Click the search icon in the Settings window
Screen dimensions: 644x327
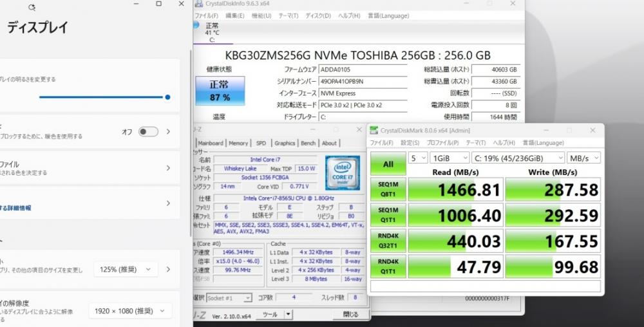point(32,7)
